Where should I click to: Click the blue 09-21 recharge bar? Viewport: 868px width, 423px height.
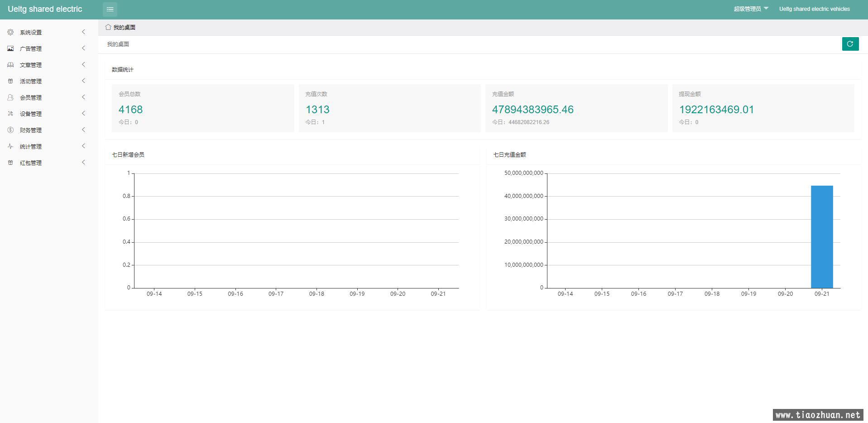[x=822, y=236]
